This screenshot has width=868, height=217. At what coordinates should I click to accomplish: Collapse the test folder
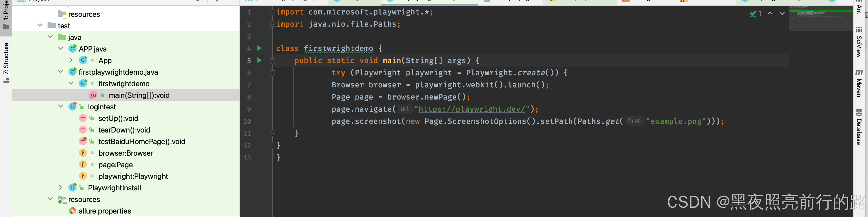click(x=40, y=25)
